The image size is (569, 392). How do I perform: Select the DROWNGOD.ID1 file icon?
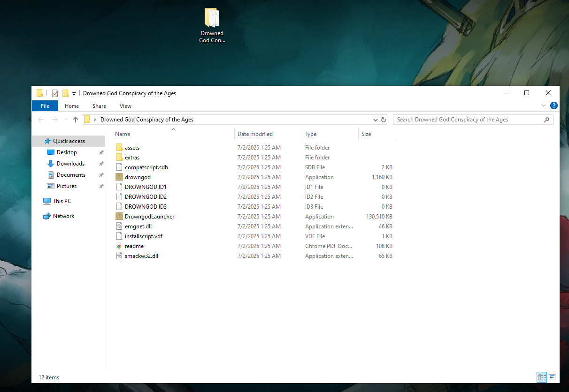(x=119, y=187)
